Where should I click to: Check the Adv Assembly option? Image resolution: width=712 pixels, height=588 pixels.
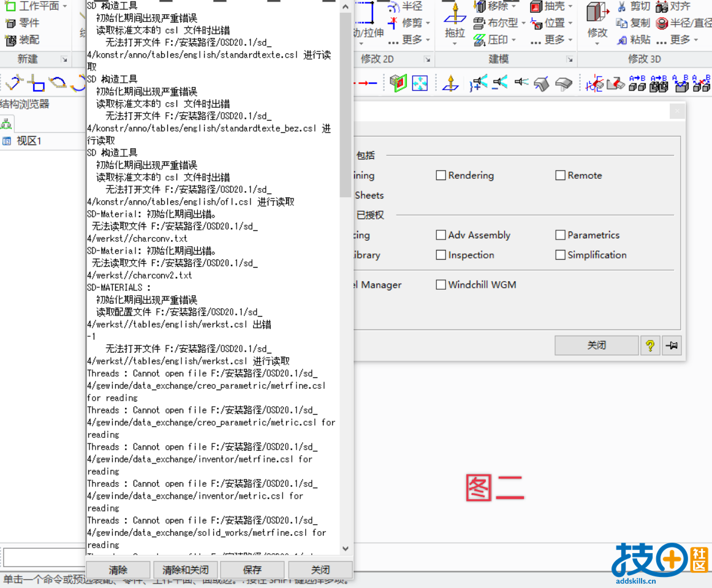tap(441, 235)
